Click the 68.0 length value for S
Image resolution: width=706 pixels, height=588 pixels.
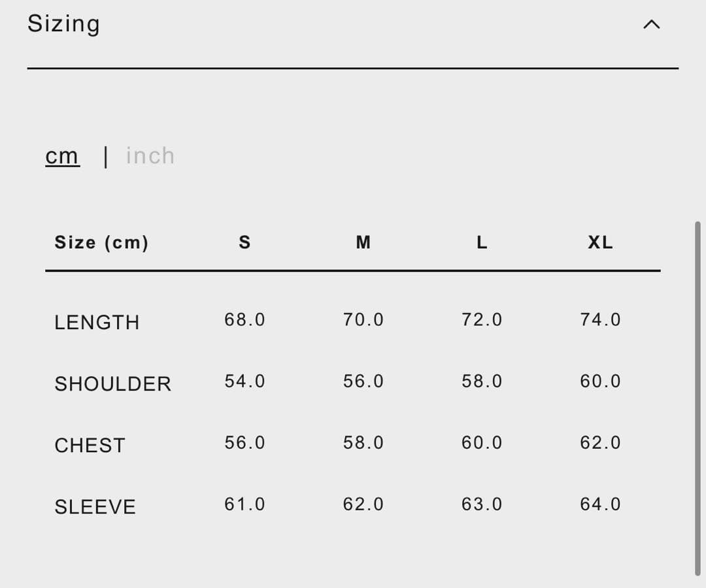pos(244,320)
